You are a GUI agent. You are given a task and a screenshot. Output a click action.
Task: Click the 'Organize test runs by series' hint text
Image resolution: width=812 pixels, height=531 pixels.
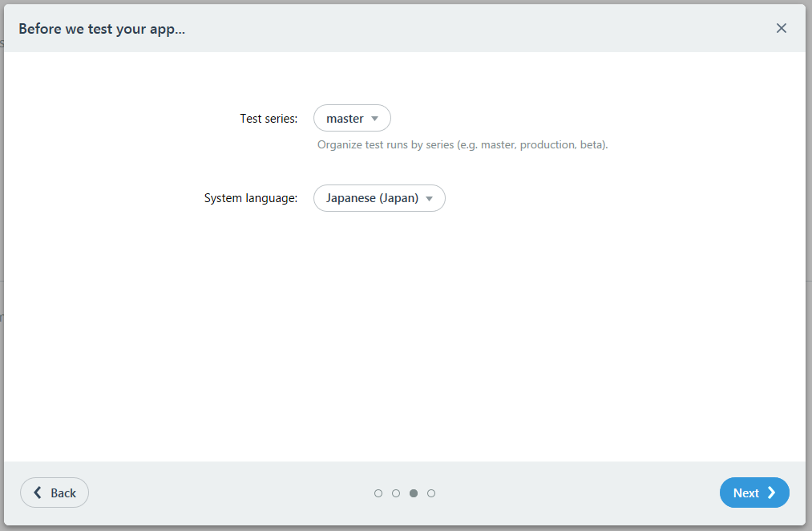[x=463, y=144]
